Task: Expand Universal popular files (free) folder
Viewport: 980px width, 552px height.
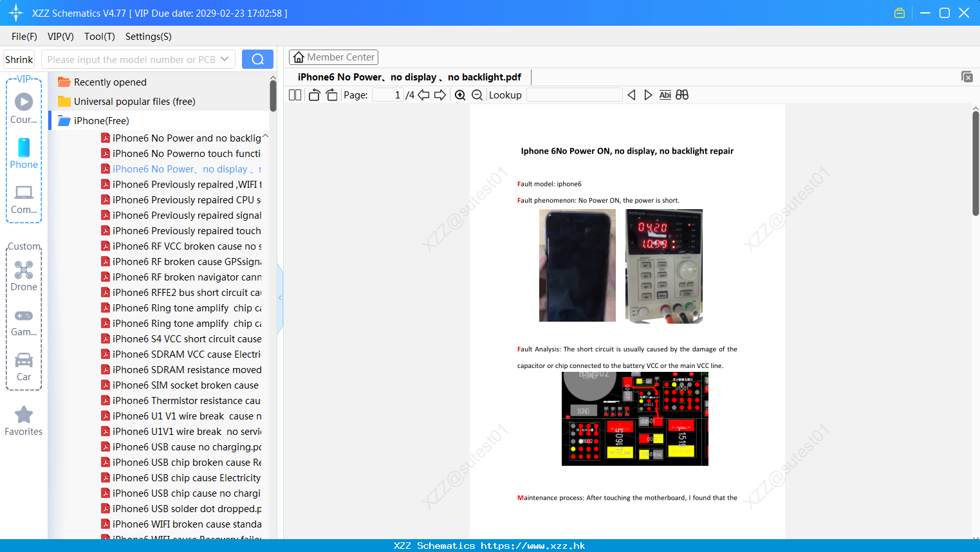Action: click(127, 102)
